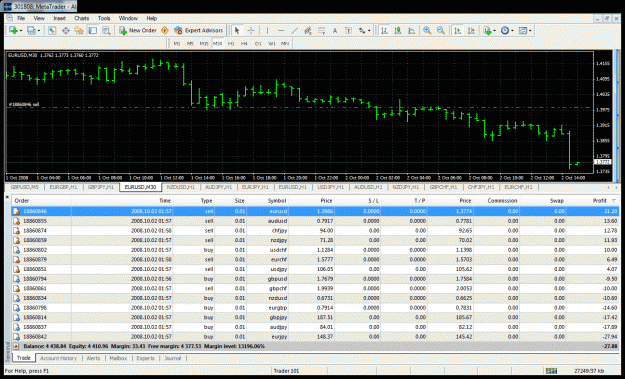
Task: Open the Templates icon
Action: click(x=523, y=30)
